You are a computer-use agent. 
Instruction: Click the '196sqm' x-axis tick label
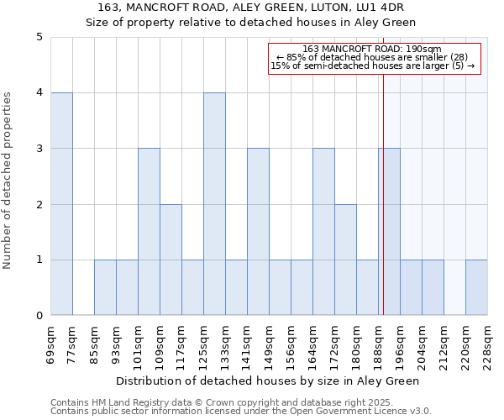click(400, 349)
